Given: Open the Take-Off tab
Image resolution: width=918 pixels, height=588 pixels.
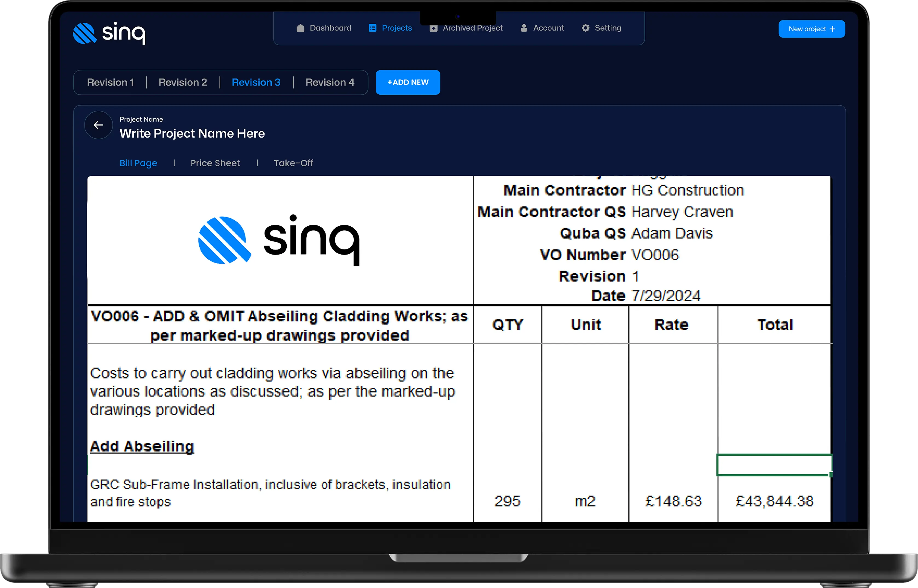Looking at the screenshot, I should [x=293, y=163].
